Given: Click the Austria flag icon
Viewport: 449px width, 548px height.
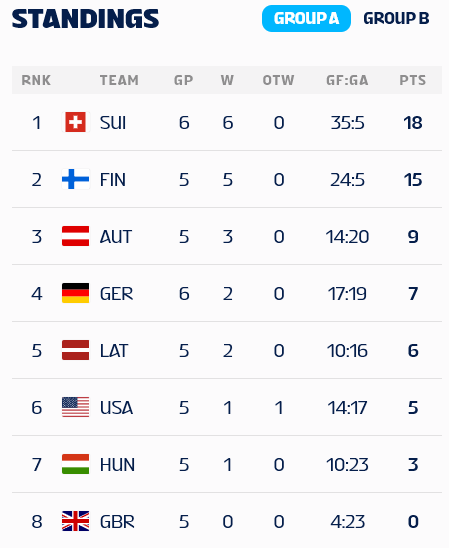Looking at the screenshot, I should click(75, 236).
